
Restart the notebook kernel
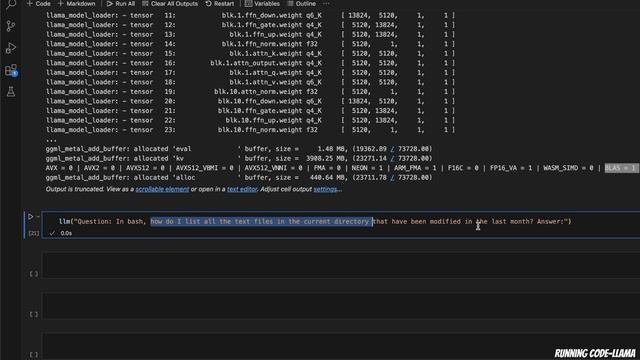tap(220, 4)
